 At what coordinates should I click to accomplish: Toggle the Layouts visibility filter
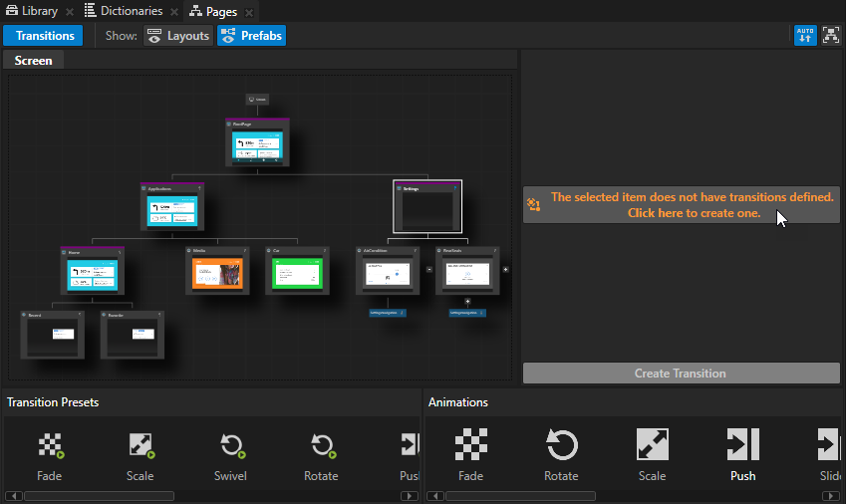pos(177,36)
